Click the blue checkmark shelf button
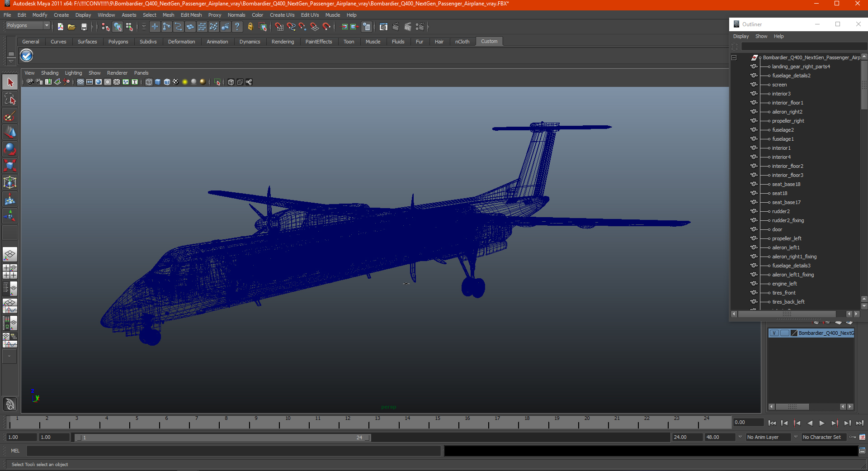The height and width of the screenshot is (471, 868). point(27,56)
